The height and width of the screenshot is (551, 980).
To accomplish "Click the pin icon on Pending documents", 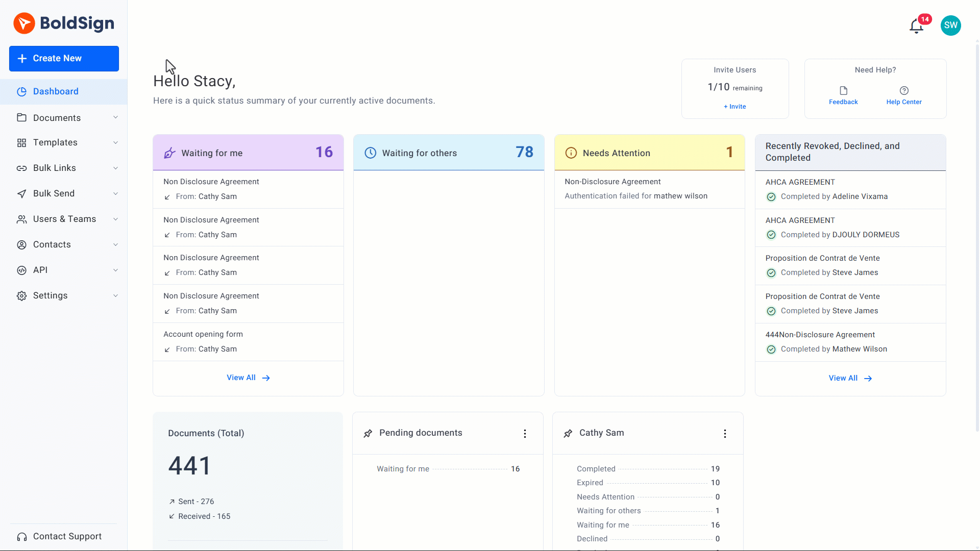I will point(367,434).
